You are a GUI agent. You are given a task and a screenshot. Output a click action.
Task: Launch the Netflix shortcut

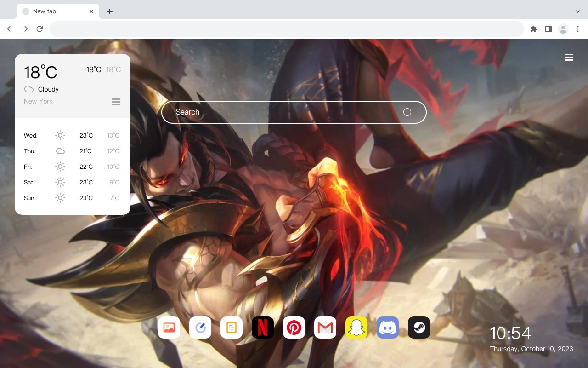(x=263, y=328)
